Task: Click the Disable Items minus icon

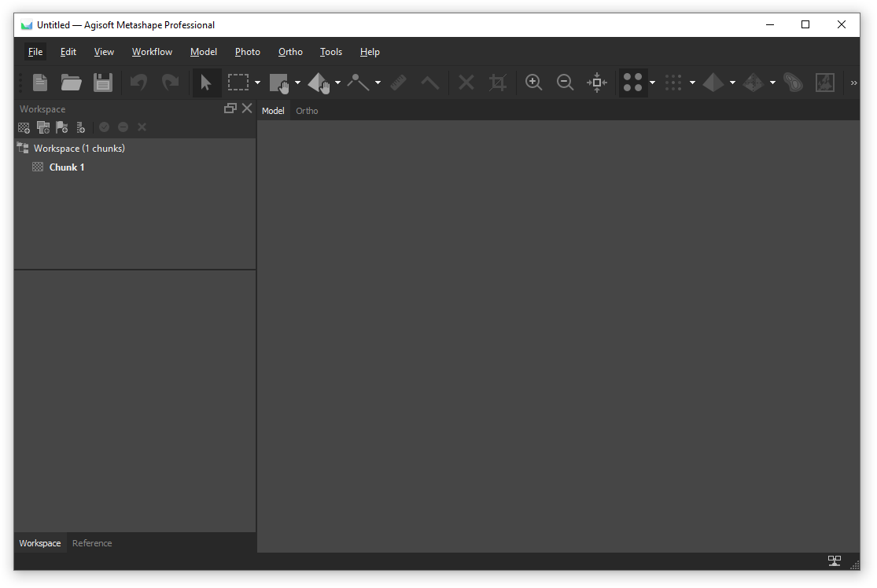Action: pyautogui.click(x=123, y=127)
